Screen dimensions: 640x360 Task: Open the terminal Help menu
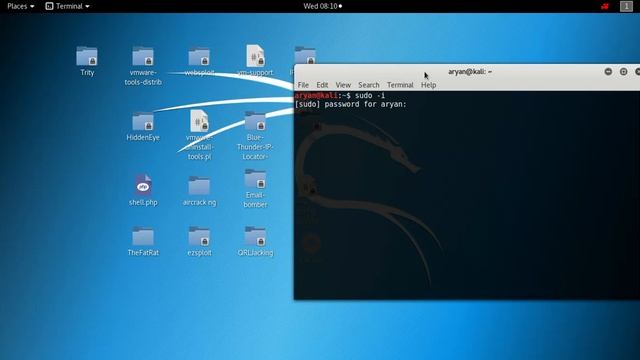(x=429, y=85)
